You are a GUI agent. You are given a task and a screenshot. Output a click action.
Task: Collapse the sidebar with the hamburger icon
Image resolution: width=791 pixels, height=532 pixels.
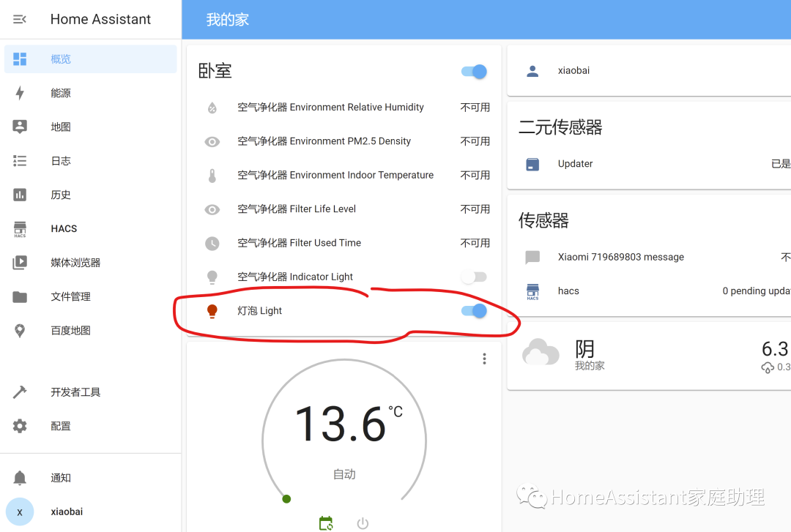(x=18, y=19)
